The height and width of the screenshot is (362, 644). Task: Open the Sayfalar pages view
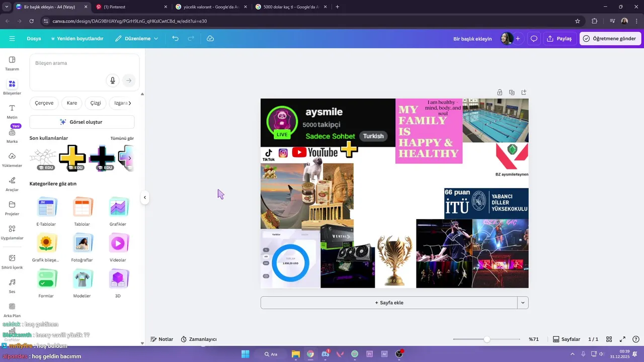tap(567, 339)
